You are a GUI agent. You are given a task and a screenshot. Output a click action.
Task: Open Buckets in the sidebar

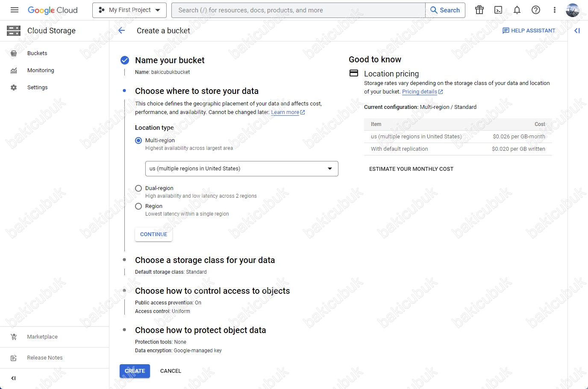[x=37, y=53]
